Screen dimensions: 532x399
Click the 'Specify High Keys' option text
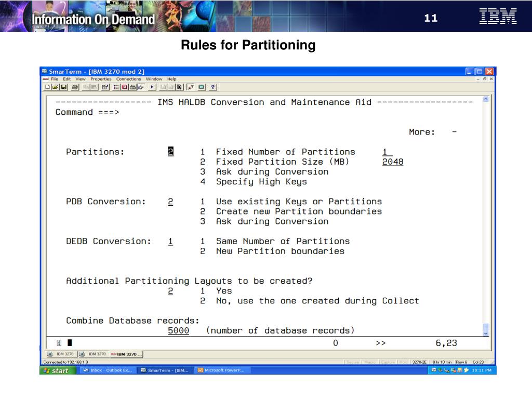click(x=261, y=182)
